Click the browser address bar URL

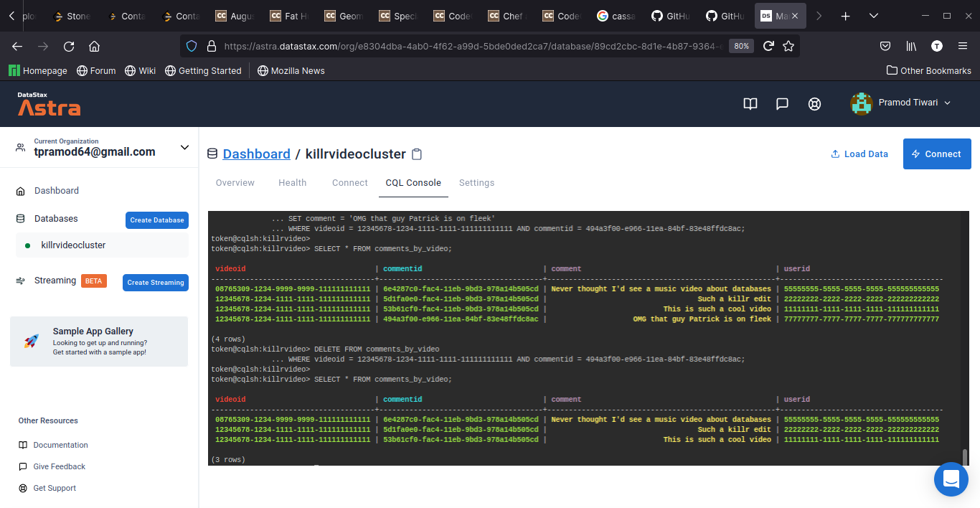click(473, 46)
